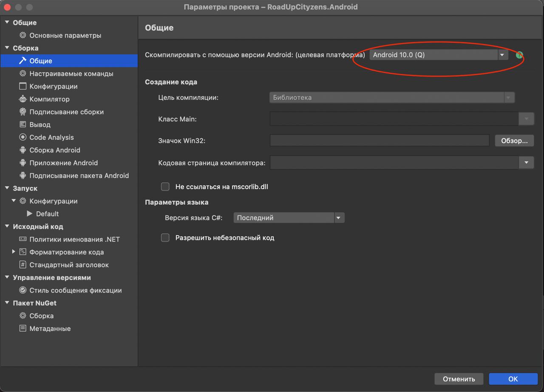Click the Android icon next to Сборка Android
The image size is (544, 392).
[23, 150]
